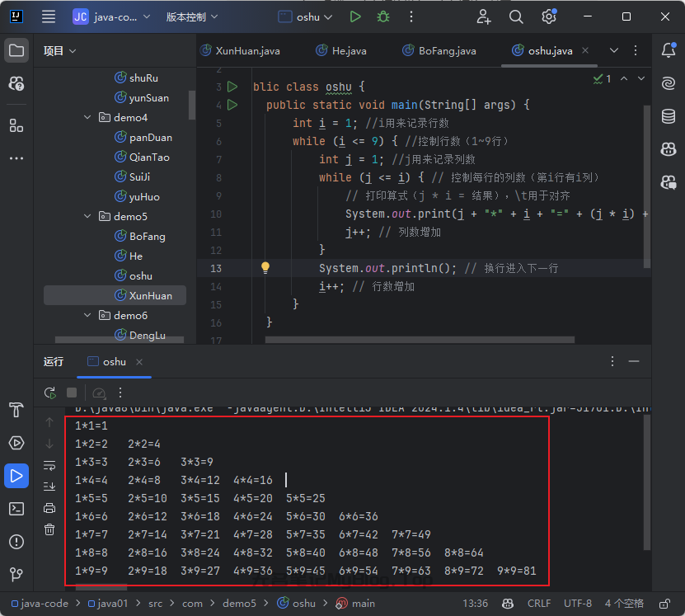Collapse the demo5 folder

coord(87,216)
